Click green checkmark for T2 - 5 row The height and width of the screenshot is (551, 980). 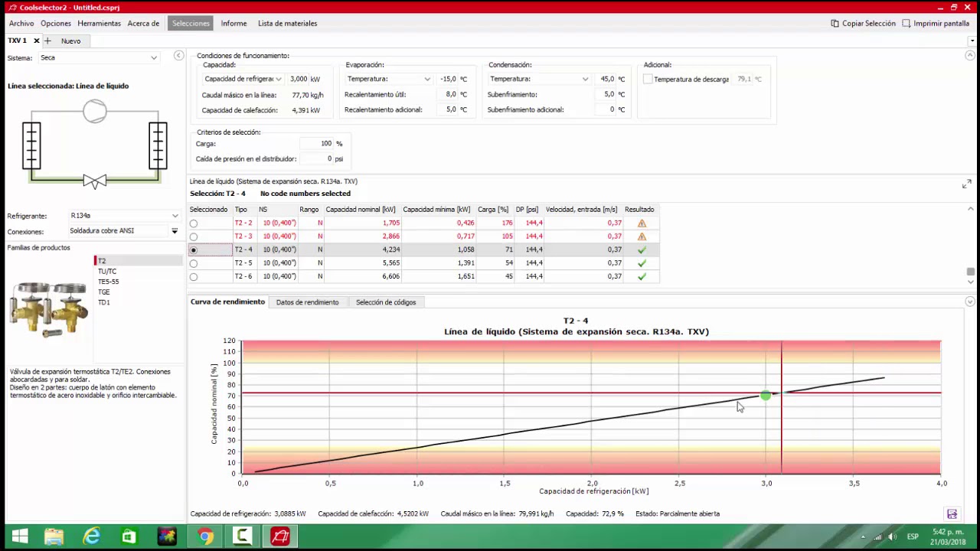(x=642, y=262)
